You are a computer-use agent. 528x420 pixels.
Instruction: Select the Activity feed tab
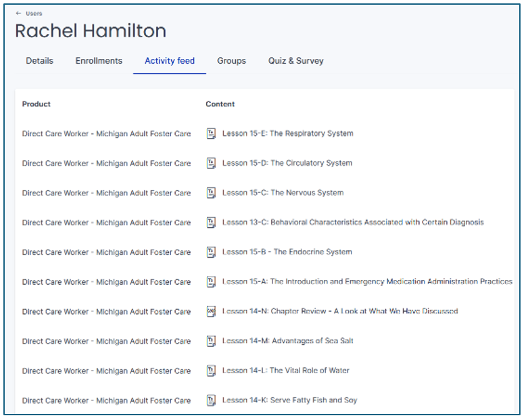(169, 61)
